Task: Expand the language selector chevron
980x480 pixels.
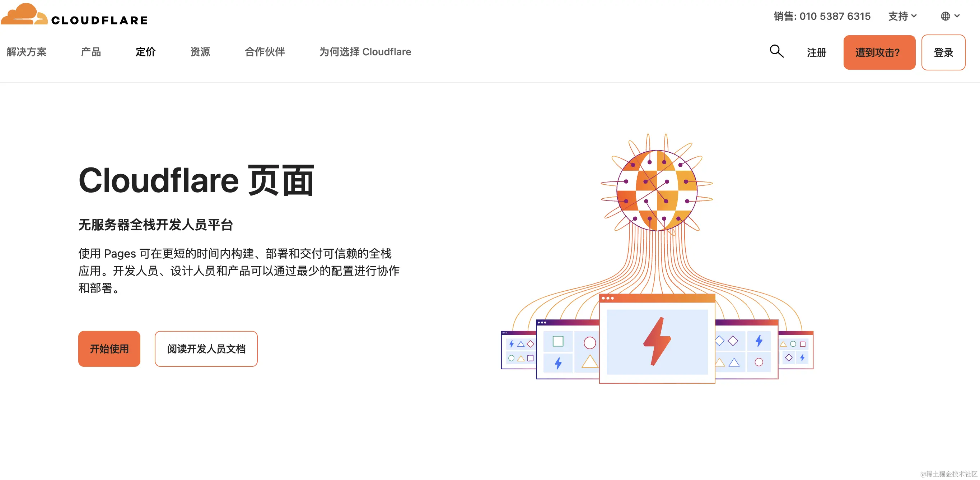Action: pyautogui.click(x=957, y=16)
